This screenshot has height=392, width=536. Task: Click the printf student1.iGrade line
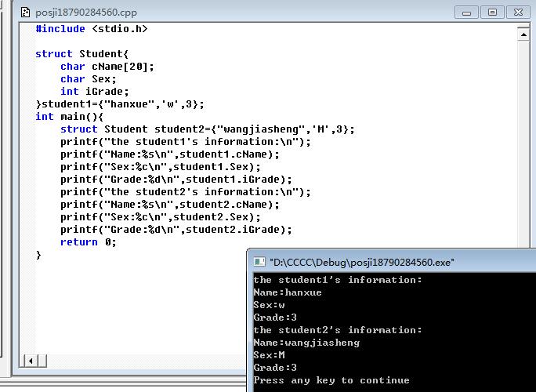point(176,180)
